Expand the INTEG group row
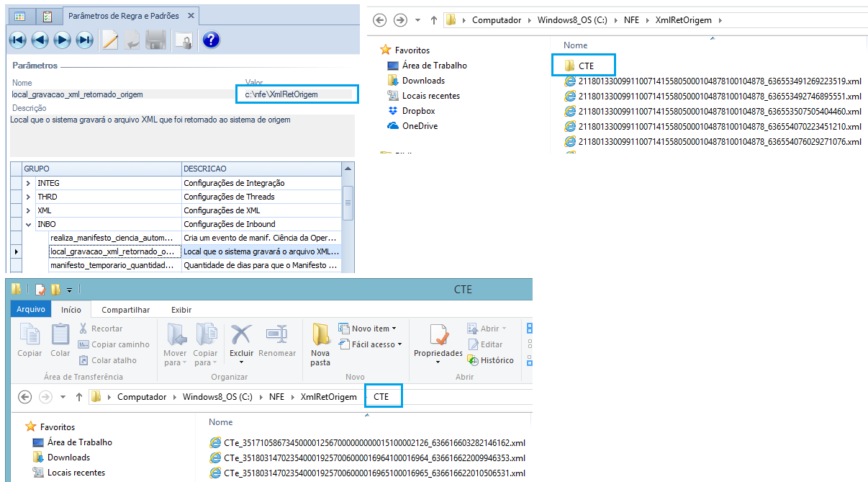The width and height of the screenshot is (868, 482). [28, 183]
